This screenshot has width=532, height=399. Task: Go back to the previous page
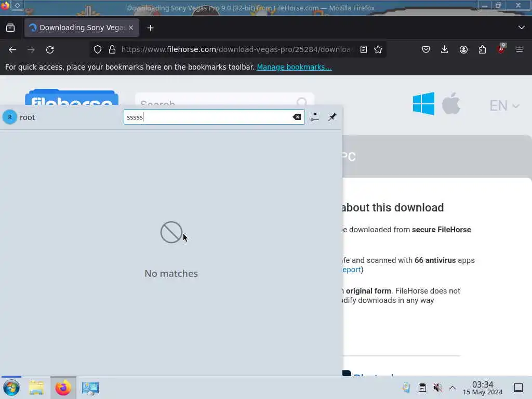tap(12, 50)
